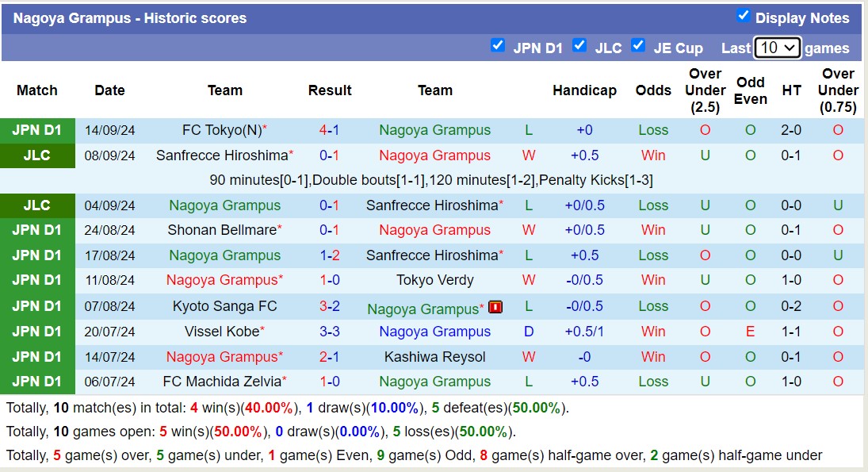868x472 pixels.
Task: Click the JLC label for 08/09/24 match
Action: click(36, 155)
